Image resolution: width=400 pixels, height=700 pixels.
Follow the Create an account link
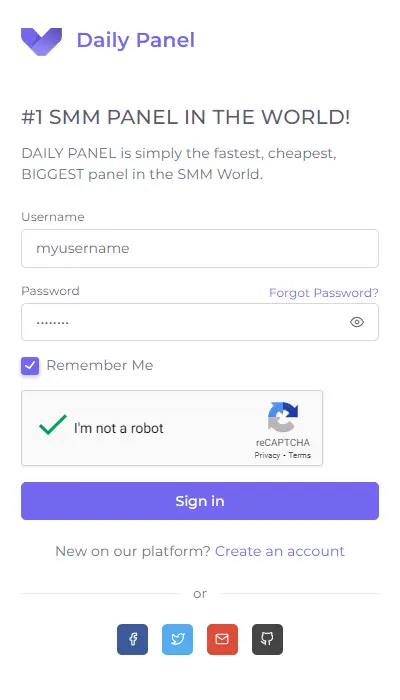[x=280, y=551]
